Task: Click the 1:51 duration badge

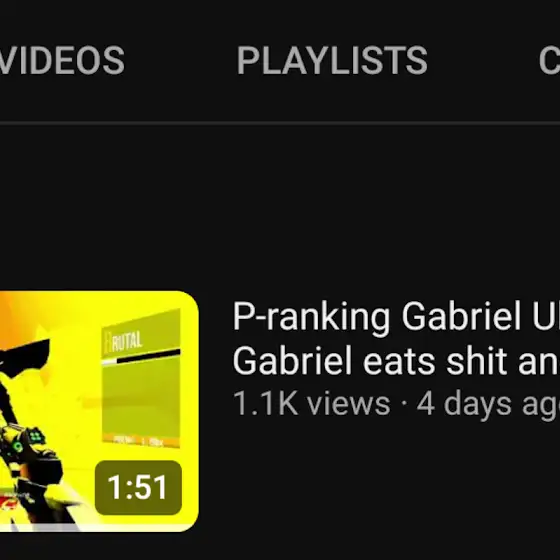Action: pos(138,488)
